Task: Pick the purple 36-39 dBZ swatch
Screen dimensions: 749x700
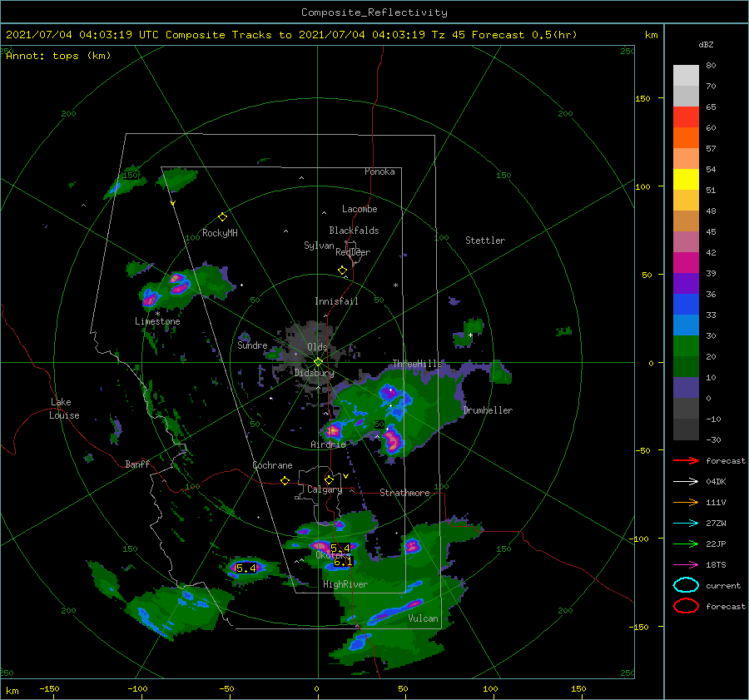Action: pyautogui.click(x=686, y=284)
